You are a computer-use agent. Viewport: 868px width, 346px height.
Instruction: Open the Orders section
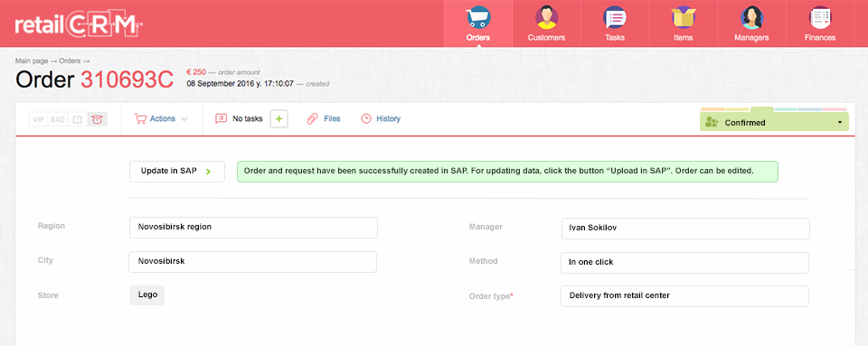pyautogui.click(x=478, y=23)
